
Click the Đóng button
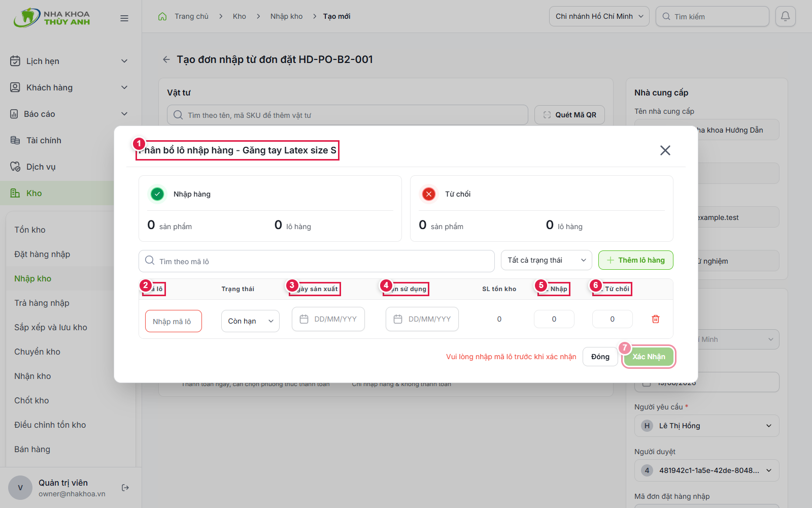tap(600, 357)
